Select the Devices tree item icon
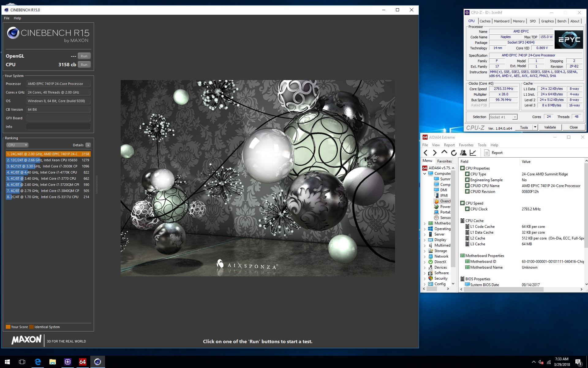 (x=431, y=267)
